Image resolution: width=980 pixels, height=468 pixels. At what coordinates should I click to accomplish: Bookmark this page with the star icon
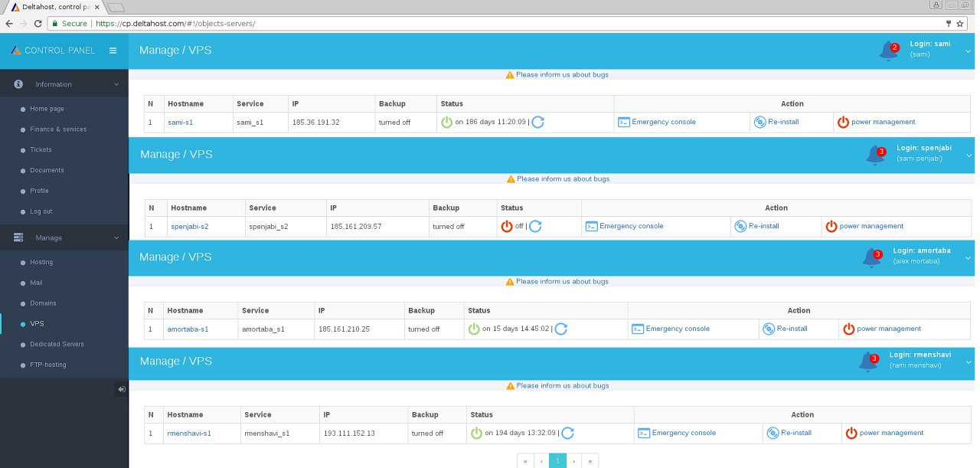pos(960,24)
